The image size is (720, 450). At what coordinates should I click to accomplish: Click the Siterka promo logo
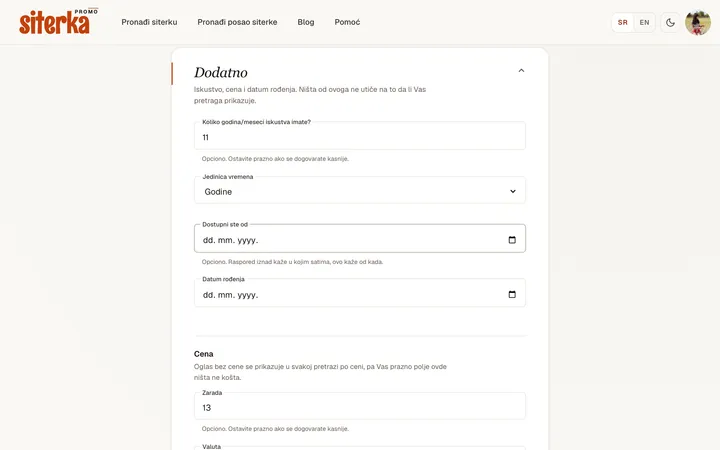point(58,22)
